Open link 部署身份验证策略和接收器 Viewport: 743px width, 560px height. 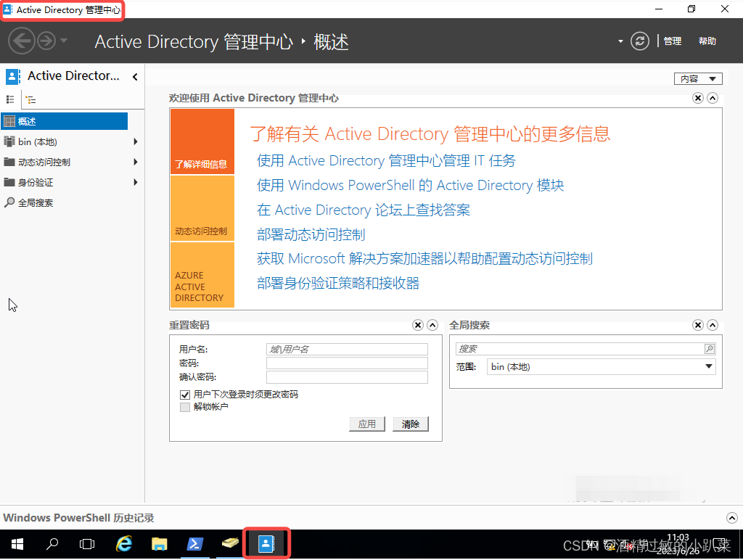click(x=338, y=284)
